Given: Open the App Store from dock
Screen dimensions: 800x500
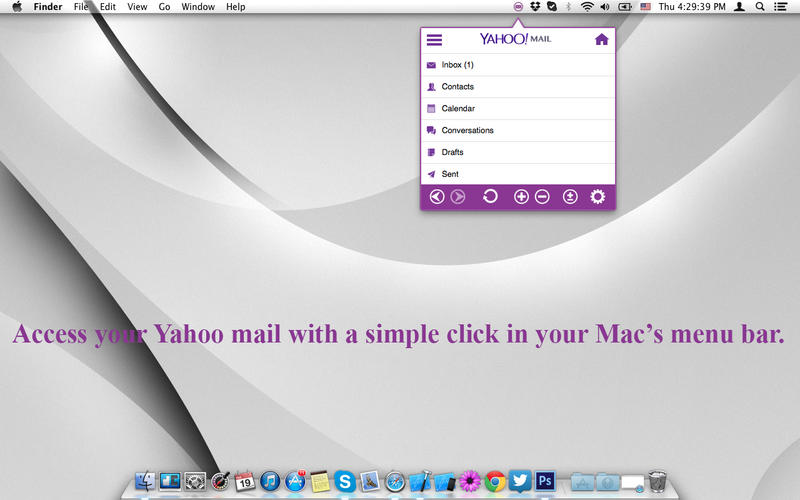Looking at the screenshot, I should (295, 481).
